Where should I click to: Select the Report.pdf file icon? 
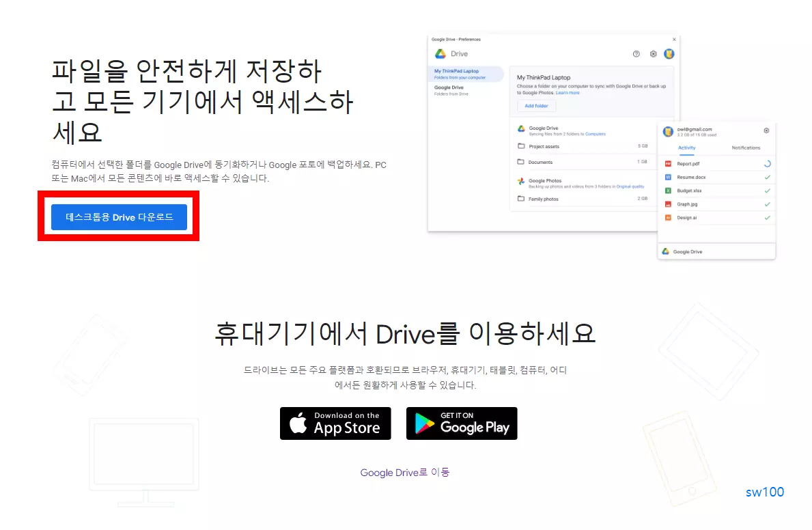tap(668, 164)
